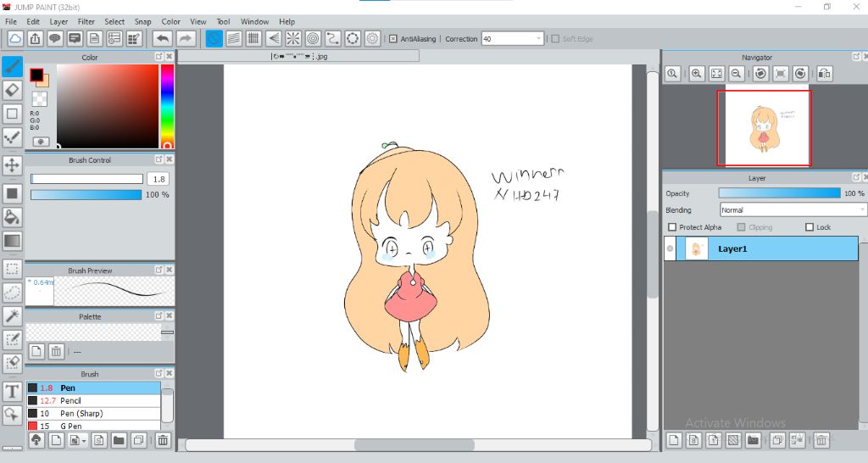Select the Pencil brush

93,400
